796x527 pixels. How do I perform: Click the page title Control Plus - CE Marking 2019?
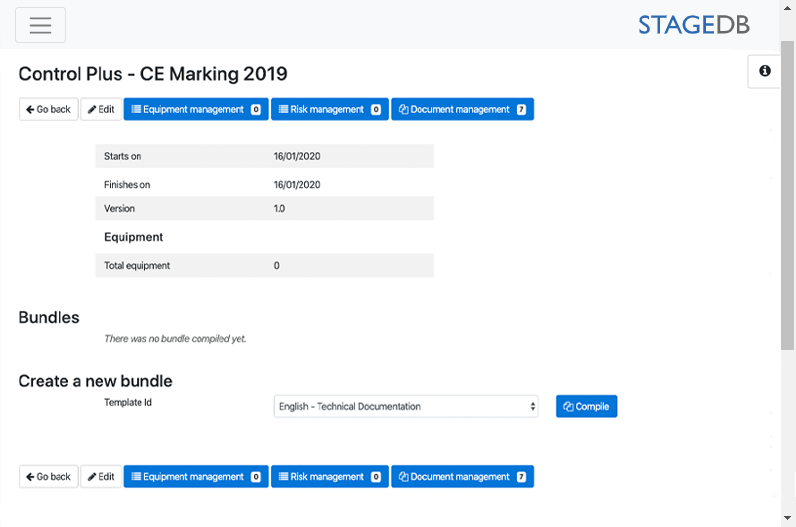(153, 74)
